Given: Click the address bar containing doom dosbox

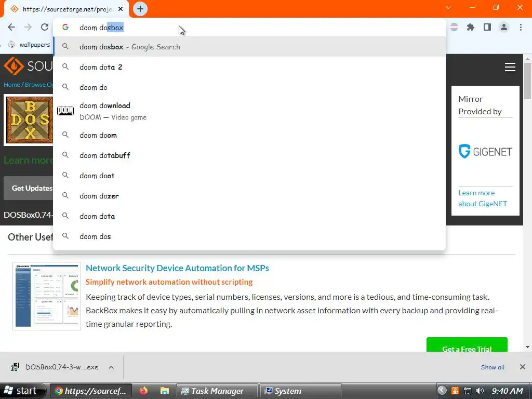Looking at the screenshot, I should (x=249, y=28).
